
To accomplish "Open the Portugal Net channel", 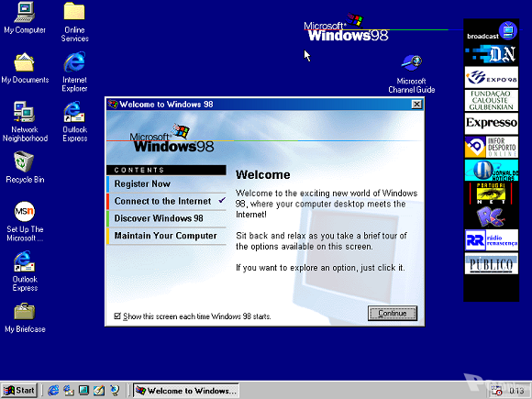I will [492, 194].
